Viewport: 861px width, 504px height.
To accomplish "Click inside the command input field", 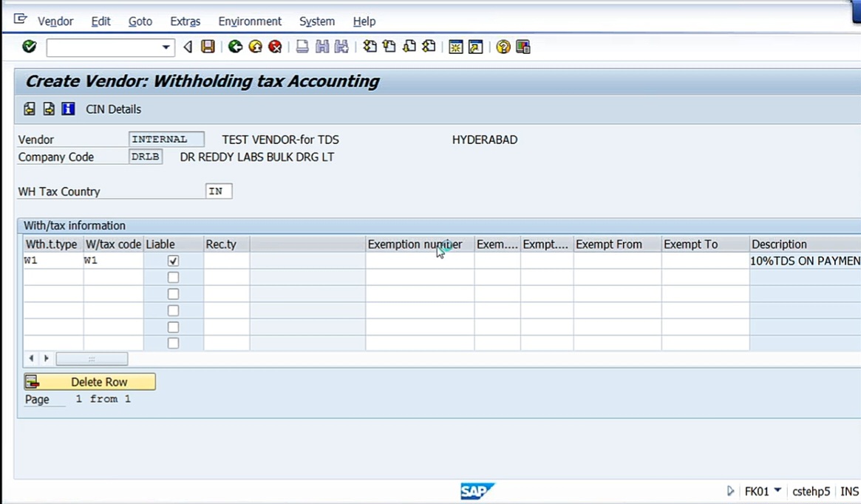I will (x=103, y=47).
